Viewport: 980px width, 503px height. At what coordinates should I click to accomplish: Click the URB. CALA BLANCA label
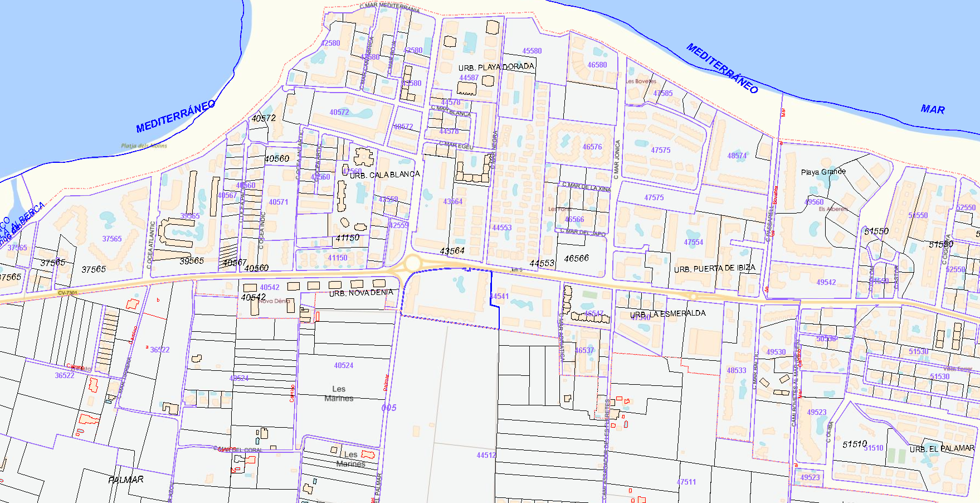[384, 175]
